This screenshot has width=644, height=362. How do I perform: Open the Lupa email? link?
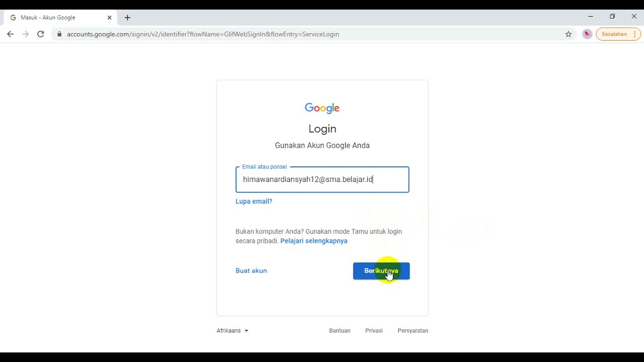click(254, 201)
